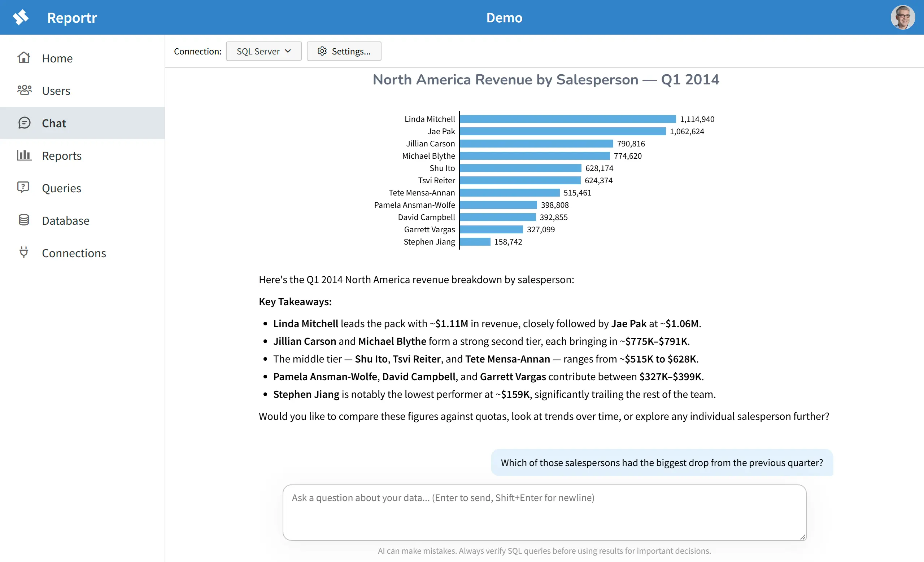The height and width of the screenshot is (562, 924).
Task: Click the Home house icon
Action: coord(23,58)
